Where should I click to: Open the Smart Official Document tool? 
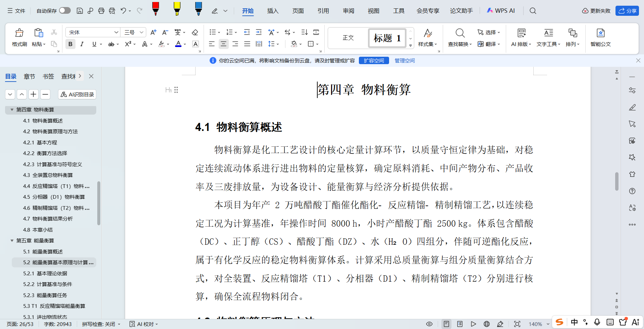(600, 37)
